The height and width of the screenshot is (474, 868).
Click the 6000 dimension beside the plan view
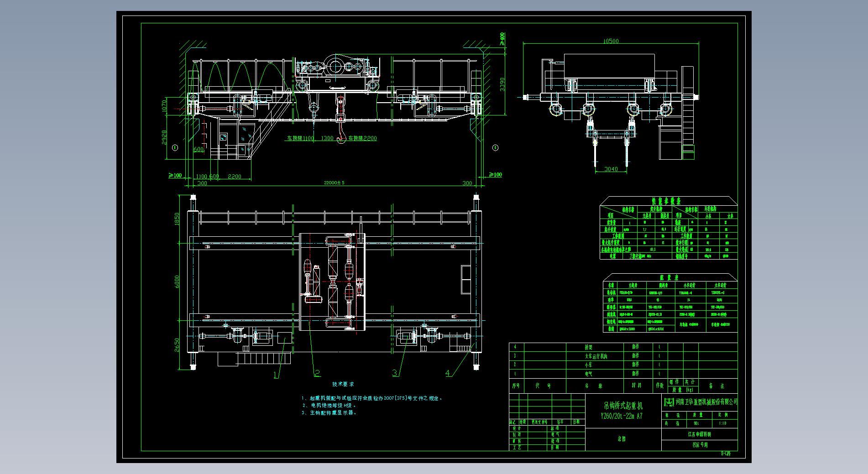177,281
